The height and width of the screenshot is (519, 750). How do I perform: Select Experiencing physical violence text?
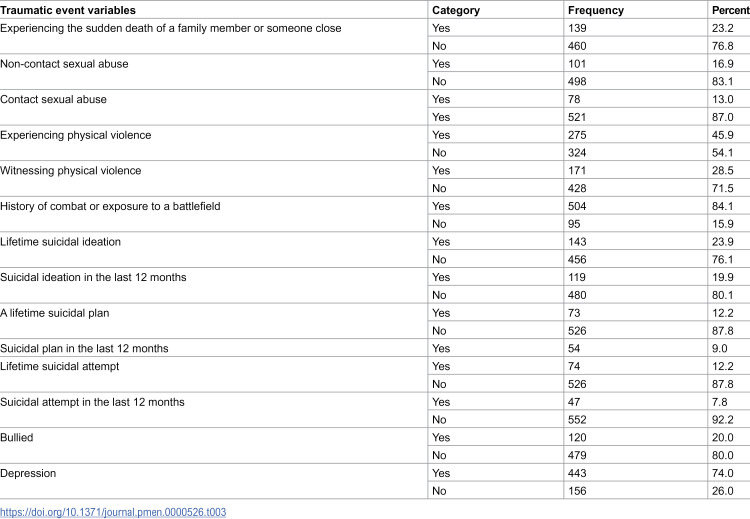click(76, 135)
